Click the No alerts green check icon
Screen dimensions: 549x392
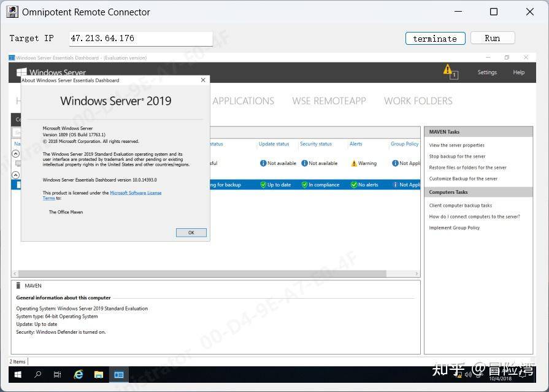[x=354, y=185]
